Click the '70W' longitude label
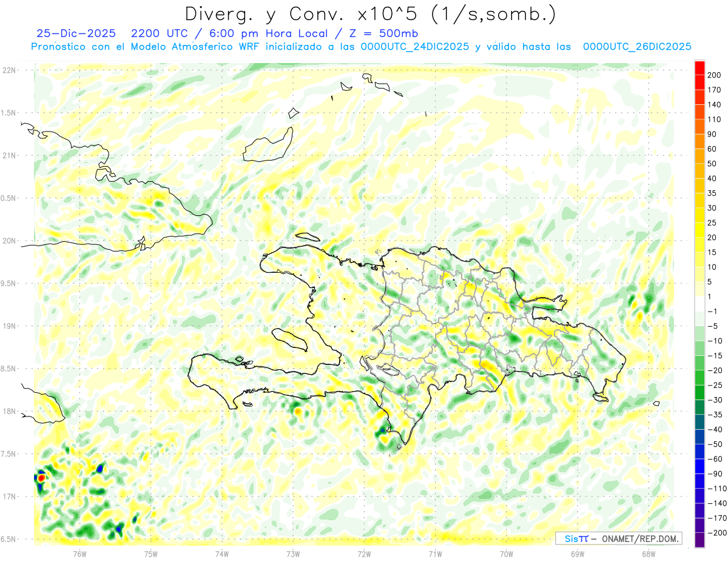This screenshot has height=562, width=728. [x=506, y=554]
